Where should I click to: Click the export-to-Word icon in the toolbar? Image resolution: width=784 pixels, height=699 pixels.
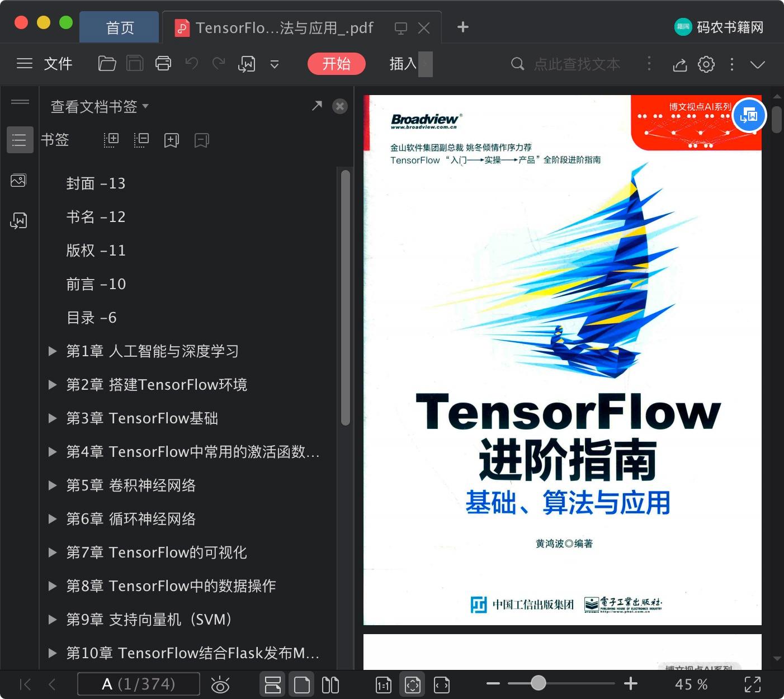(x=247, y=64)
